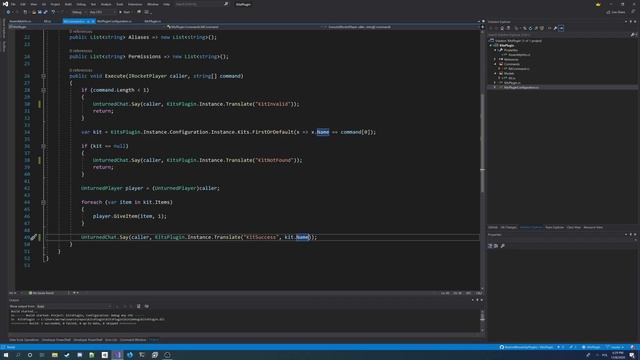The image size is (640, 360).
Task: Open the File menu
Action: tap(13, 4)
